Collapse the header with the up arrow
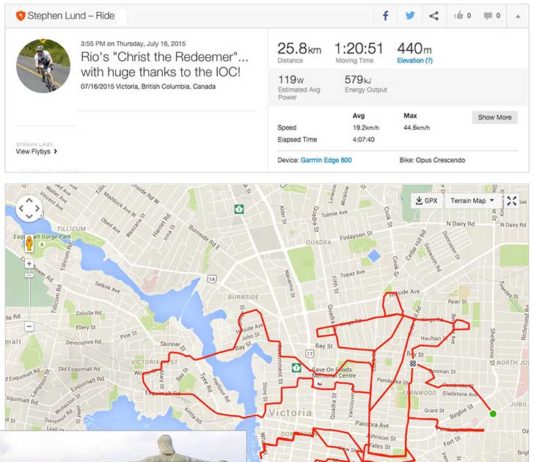Image resolution: width=534 pixels, height=462 pixels. [x=518, y=16]
